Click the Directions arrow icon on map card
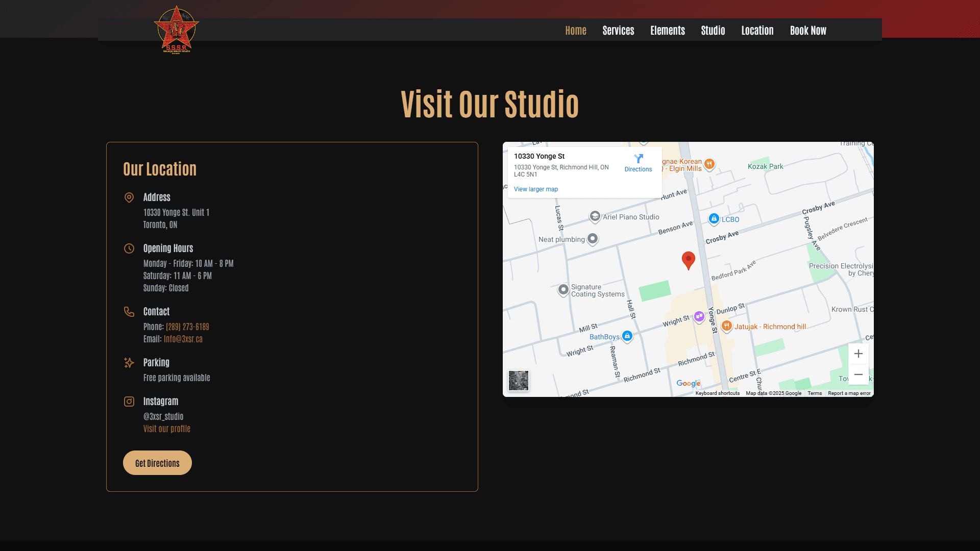 [638, 159]
